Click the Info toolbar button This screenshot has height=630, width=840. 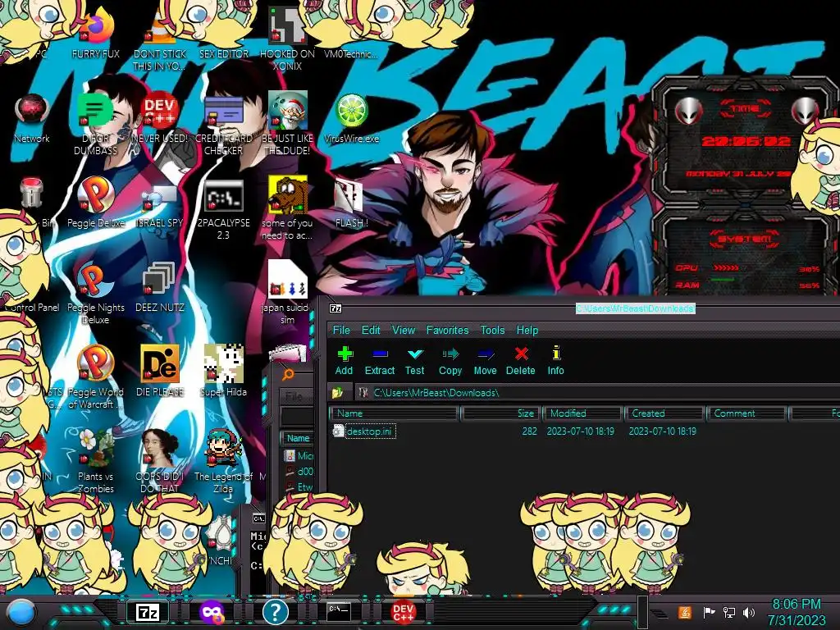[556, 361]
